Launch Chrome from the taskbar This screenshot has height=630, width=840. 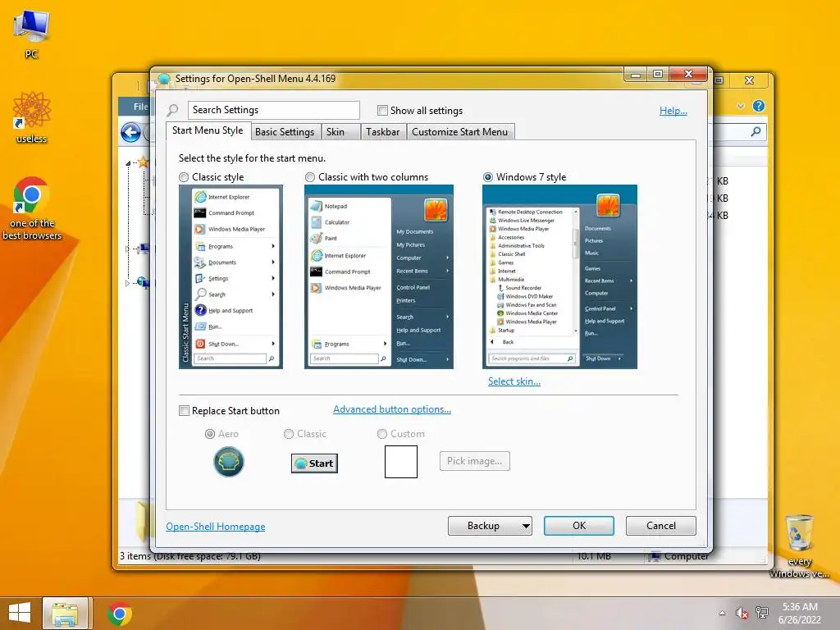(120, 614)
